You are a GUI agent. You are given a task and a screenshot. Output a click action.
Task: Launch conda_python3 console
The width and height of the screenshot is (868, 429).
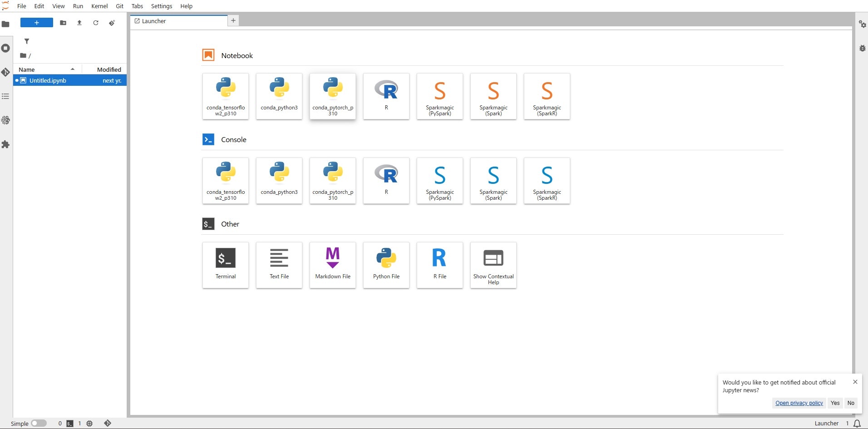click(x=279, y=181)
